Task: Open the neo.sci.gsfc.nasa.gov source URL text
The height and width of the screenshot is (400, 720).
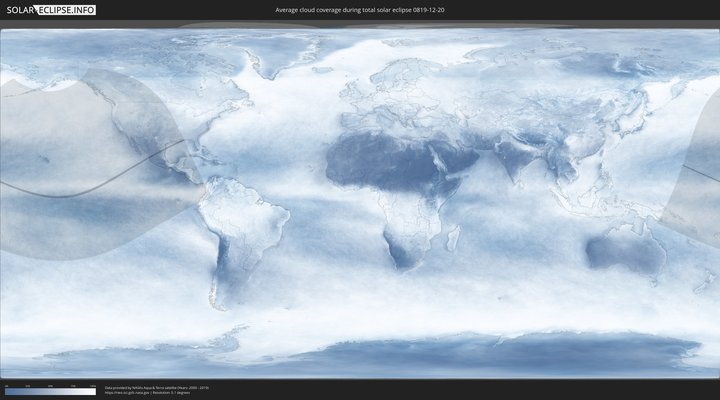Action: click(127, 393)
